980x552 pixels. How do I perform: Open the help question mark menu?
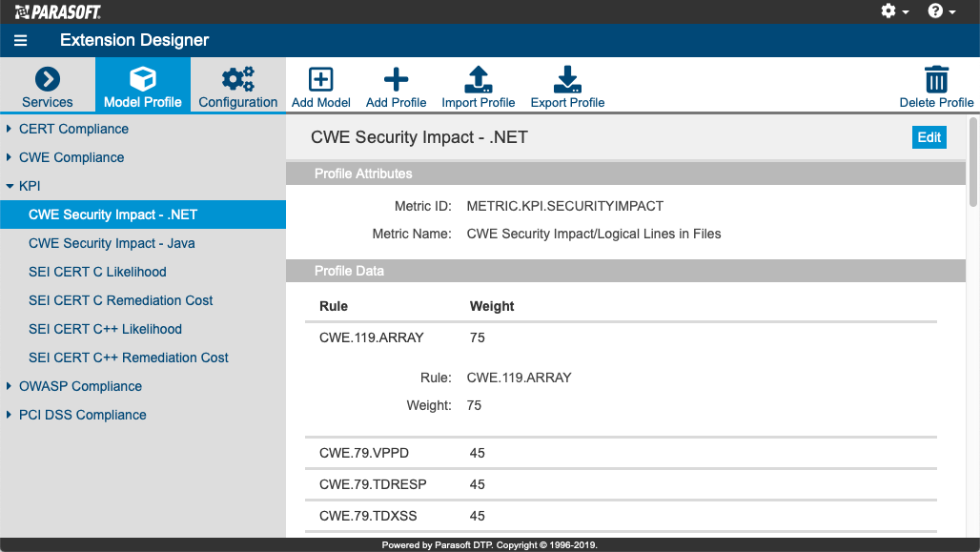point(941,11)
